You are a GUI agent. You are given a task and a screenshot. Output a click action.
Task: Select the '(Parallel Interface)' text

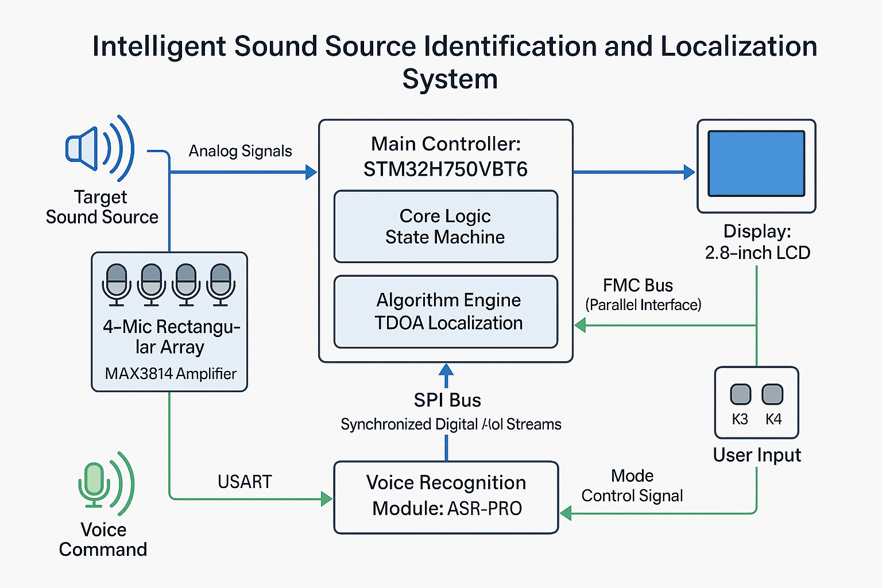point(643,305)
